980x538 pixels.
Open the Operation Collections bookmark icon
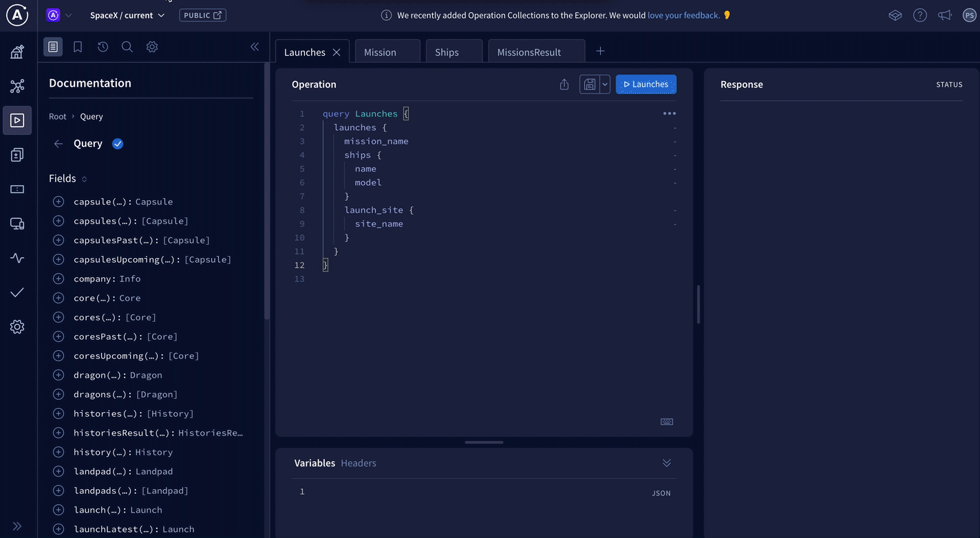click(x=78, y=47)
